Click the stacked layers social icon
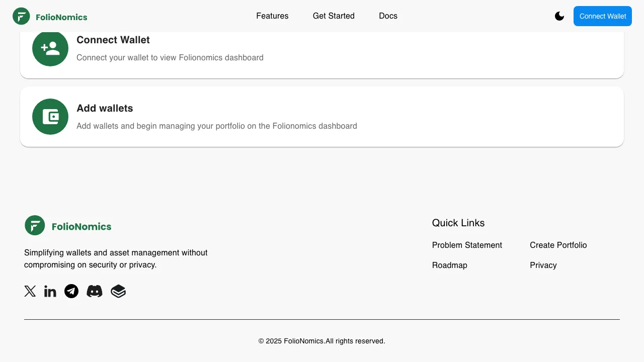 tap(118, 291)
